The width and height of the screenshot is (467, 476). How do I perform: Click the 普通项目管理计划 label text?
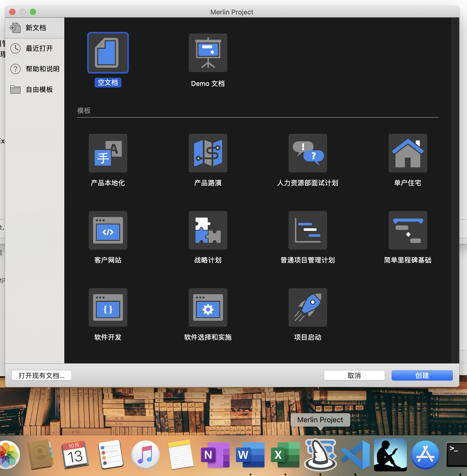(x=308, y=260)
